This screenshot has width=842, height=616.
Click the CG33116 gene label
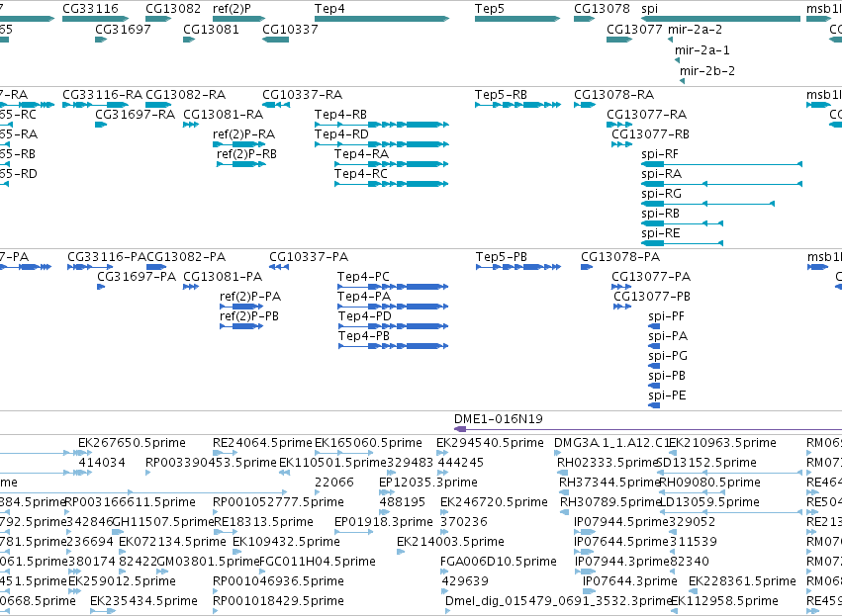90,9
